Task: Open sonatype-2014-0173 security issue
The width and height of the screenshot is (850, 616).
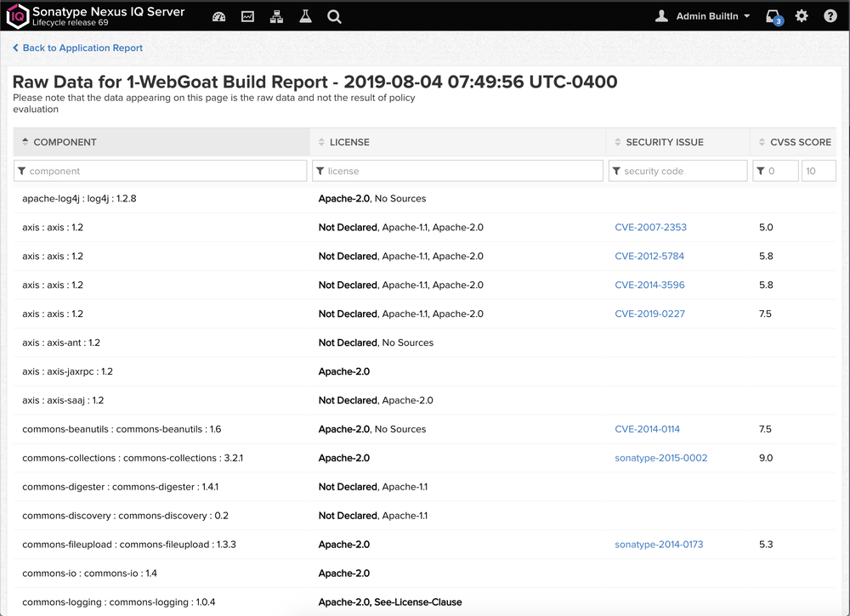Action: pos(659,544)
